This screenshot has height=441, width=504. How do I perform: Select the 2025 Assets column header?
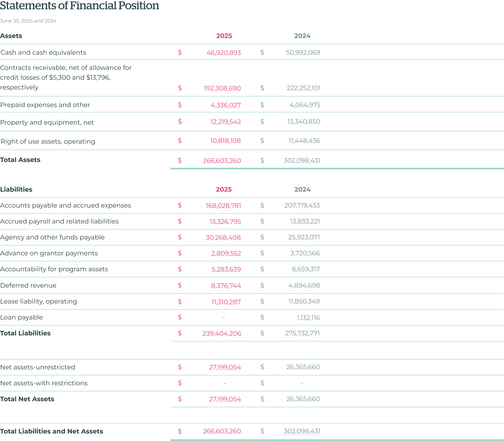click(x=224, y=36)
